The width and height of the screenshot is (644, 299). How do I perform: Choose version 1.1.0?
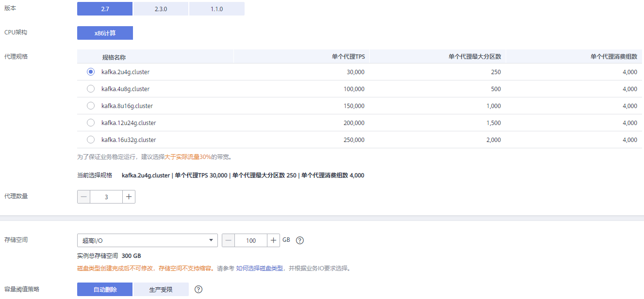[216, 9]
